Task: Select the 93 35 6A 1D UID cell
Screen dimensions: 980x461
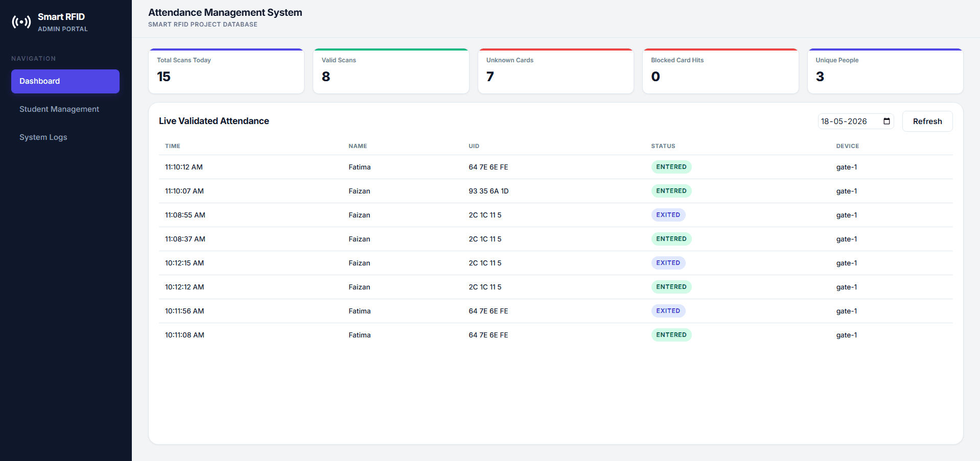Action: click(488, 191)
